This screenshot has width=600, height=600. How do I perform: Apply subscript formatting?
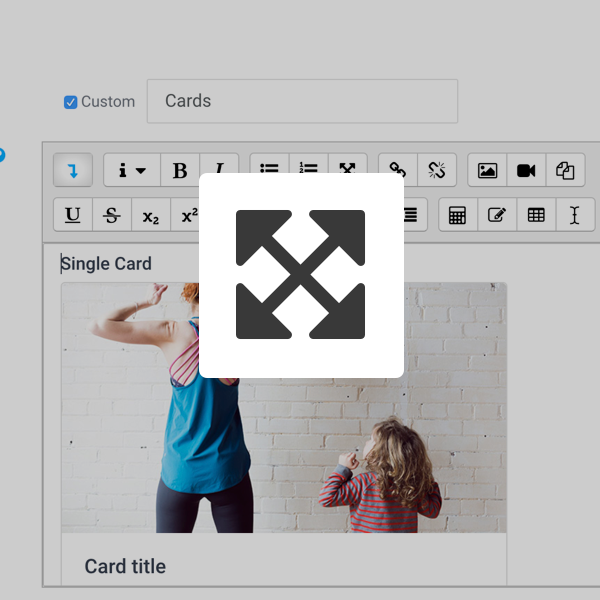[151, 215]
